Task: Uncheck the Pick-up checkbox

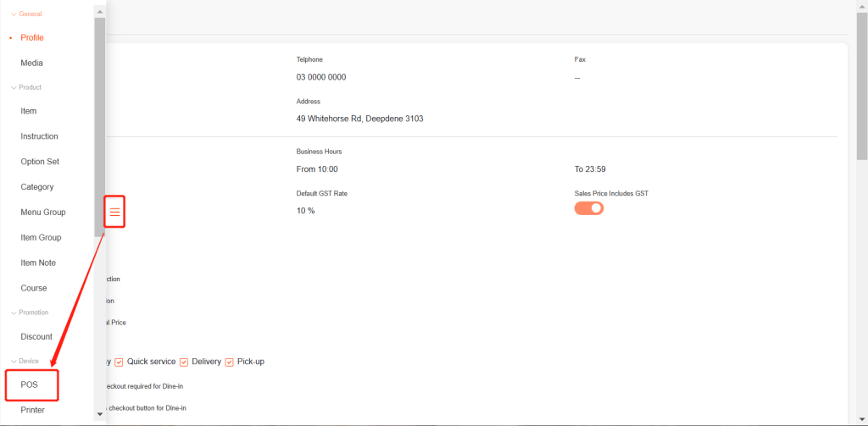Action: 230,362
